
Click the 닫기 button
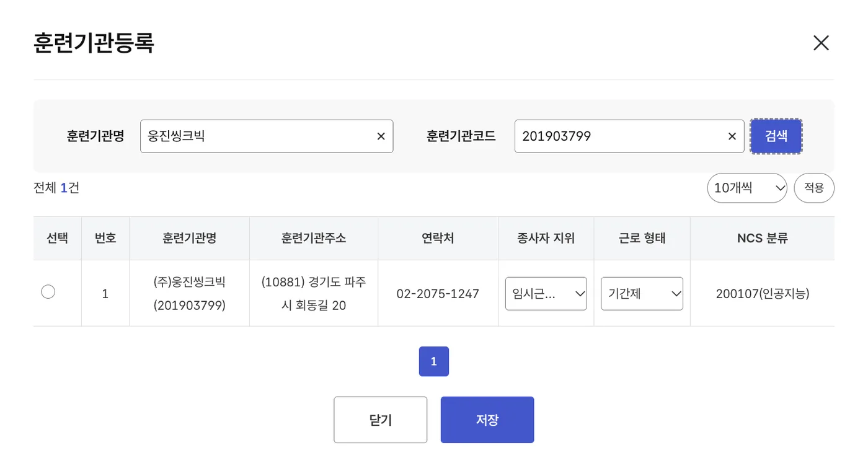click(x=381, y=420)
